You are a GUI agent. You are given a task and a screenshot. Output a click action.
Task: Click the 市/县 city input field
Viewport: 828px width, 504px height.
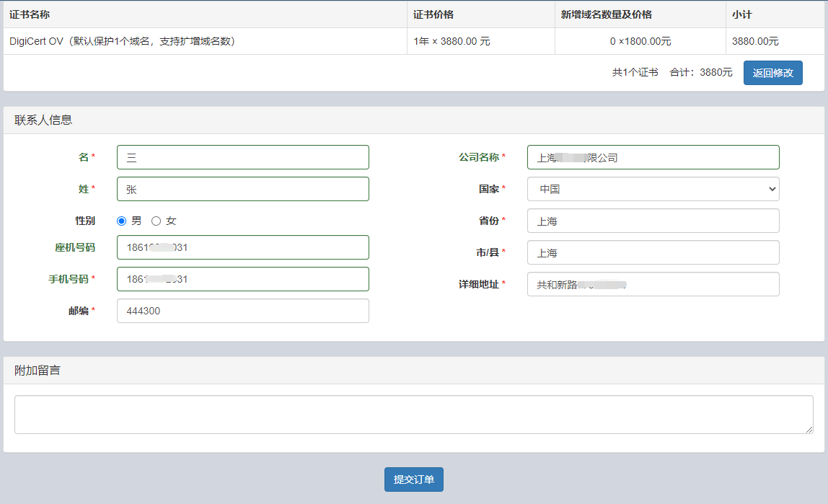point(653,252)
